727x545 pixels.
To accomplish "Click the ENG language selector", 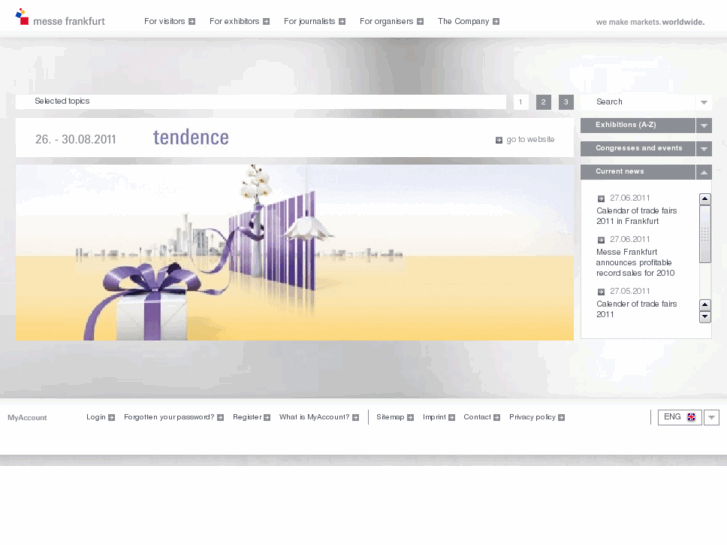I will click(x=679, y=417).
